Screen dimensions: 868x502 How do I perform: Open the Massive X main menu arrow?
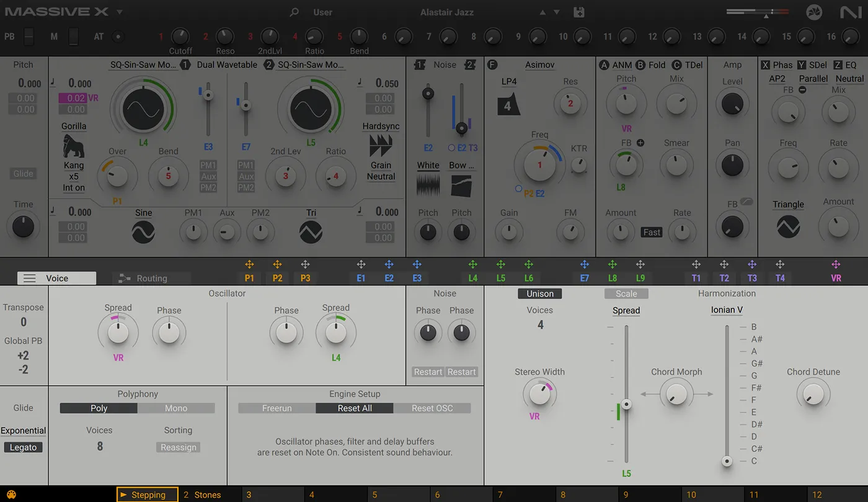(x=120, y=12)
